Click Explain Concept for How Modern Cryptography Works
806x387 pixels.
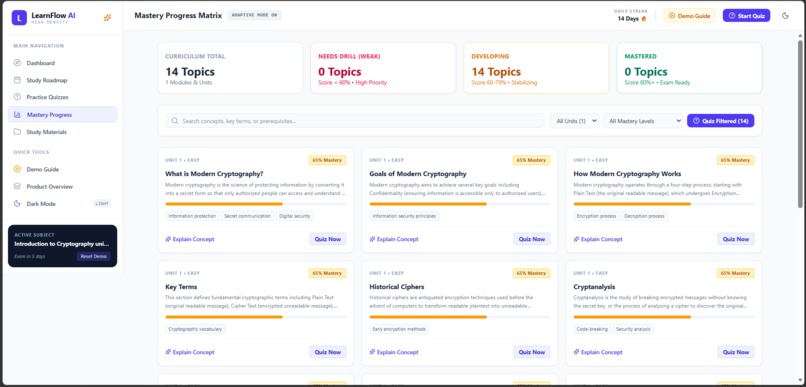[x=598, y=239]
